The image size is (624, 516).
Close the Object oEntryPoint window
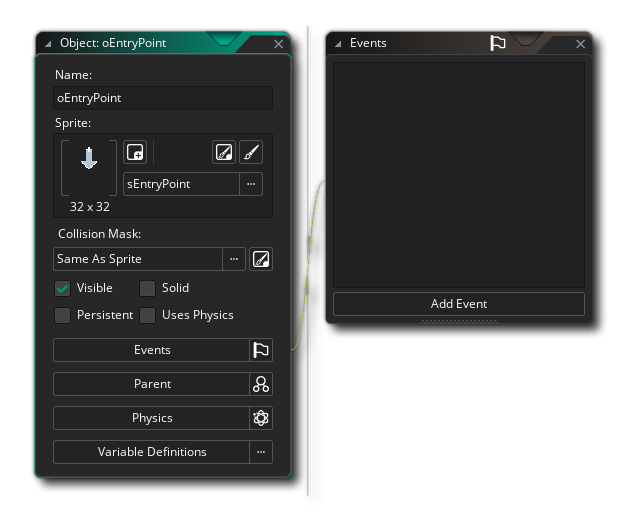tap(279, 44)
